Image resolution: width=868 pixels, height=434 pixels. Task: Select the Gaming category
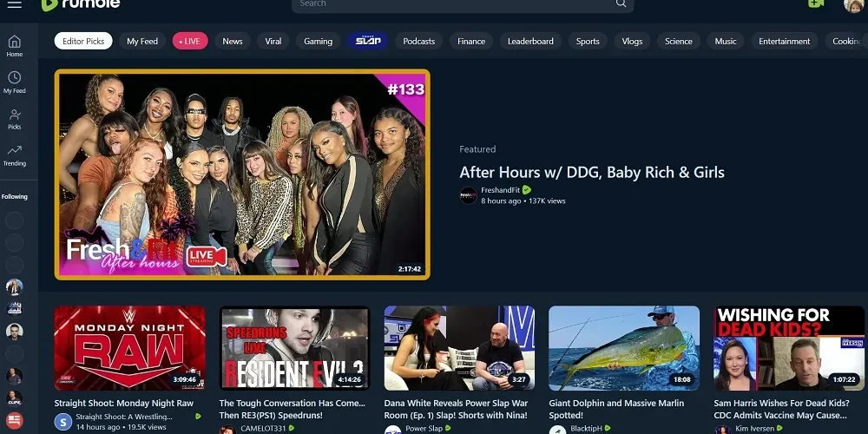pos(319,41)
